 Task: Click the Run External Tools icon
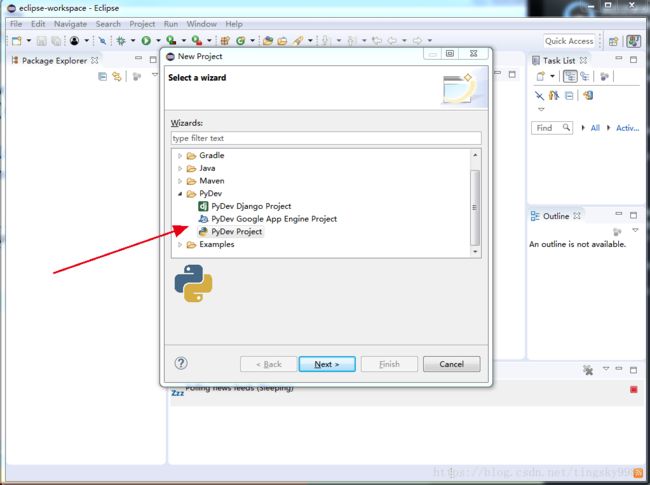(x=197, y=41)
